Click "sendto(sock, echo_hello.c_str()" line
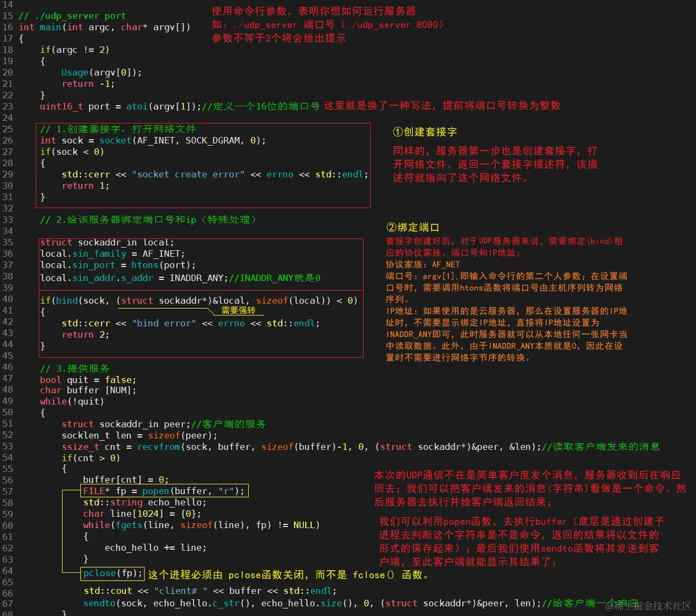 point(312,603)
